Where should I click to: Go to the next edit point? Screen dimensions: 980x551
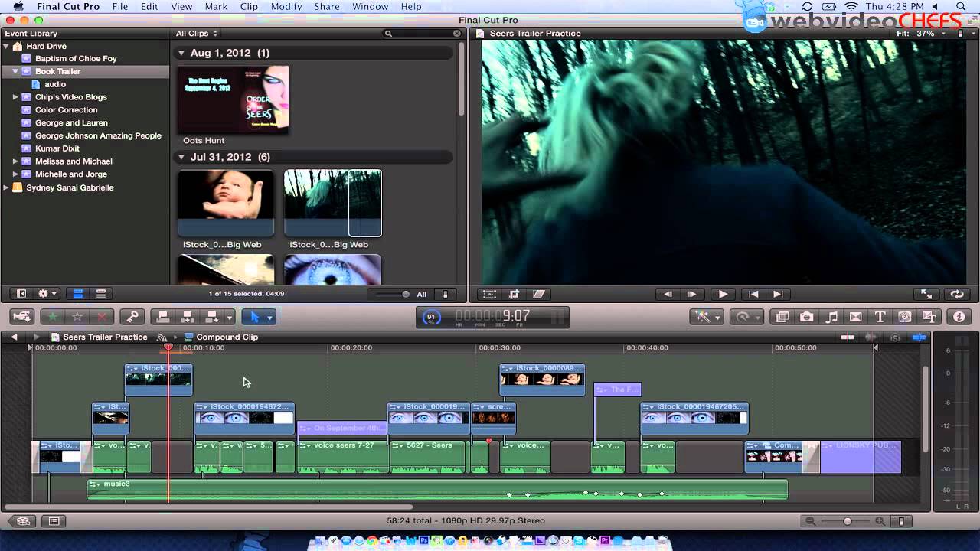(x=778, y=294)
